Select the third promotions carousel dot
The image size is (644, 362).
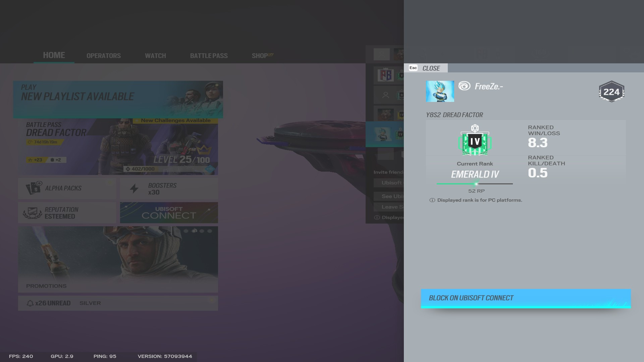click(202, 231)
